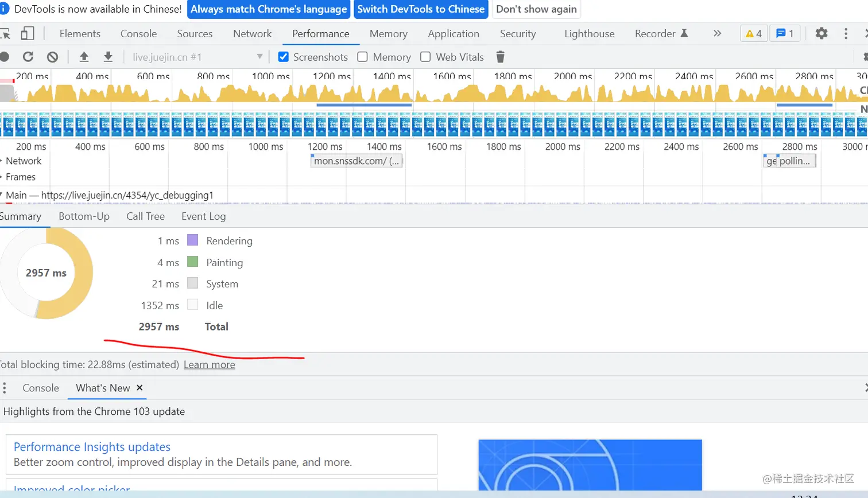The image size is (868, 498).
Task: Close the What's New drawer tab
Action: coord(139,388)
